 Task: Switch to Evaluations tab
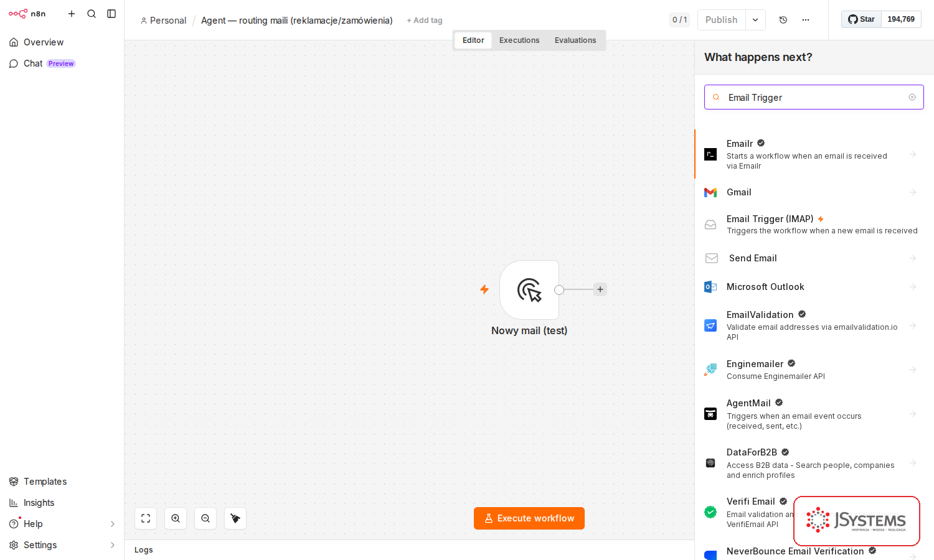tap(575, 40)
